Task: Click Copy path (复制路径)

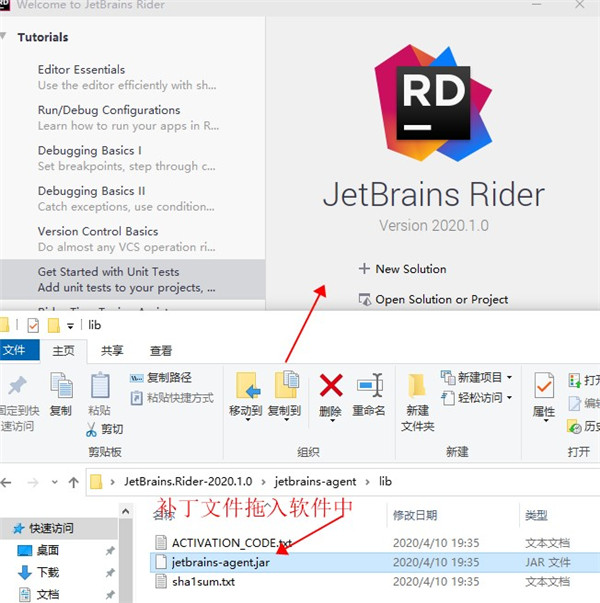Action: tap(161, 378)
